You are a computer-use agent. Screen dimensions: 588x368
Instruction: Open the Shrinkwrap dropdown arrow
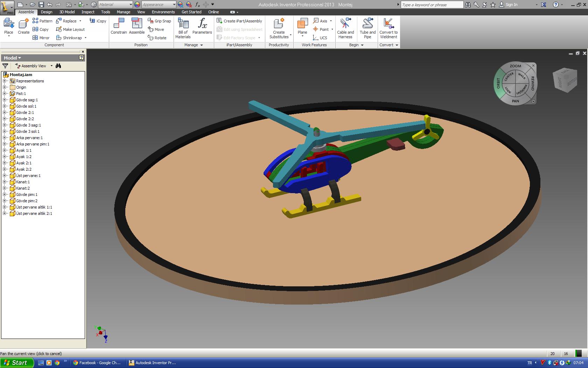click(x=85, y=38)
